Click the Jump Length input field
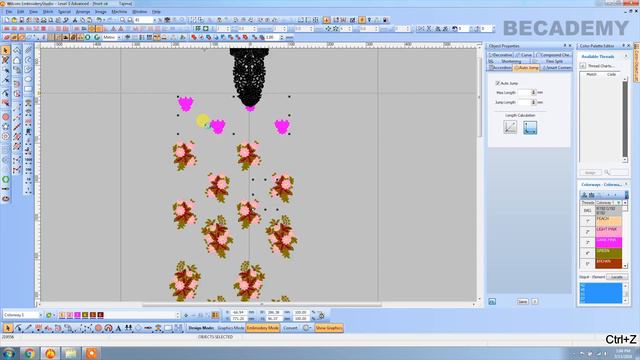640x360 pixels. [x=524, y=102]
